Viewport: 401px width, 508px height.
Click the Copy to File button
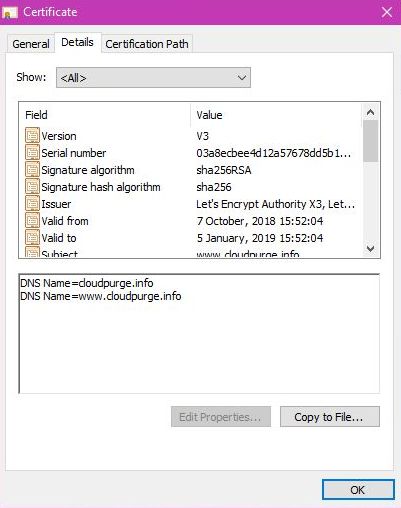pos(330,417)
